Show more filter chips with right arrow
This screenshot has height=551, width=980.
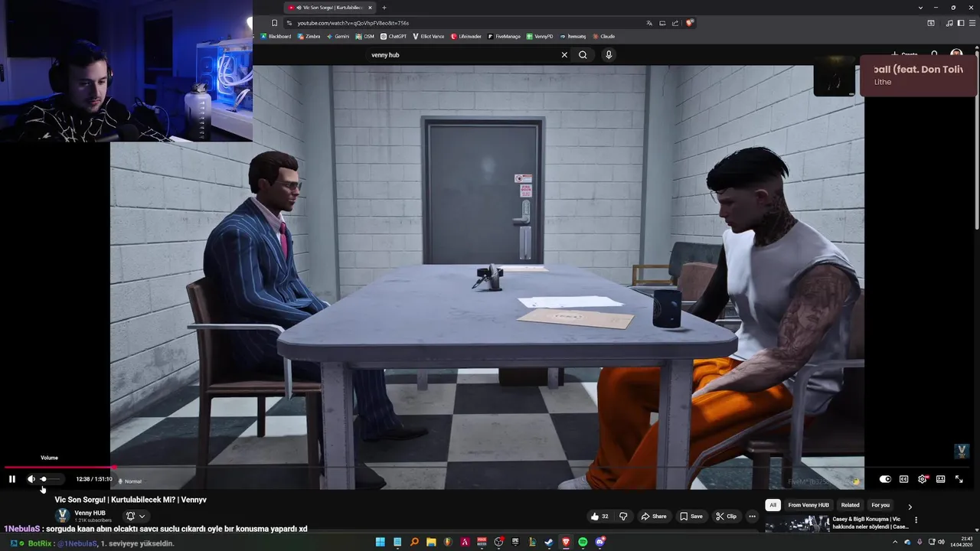910,507
